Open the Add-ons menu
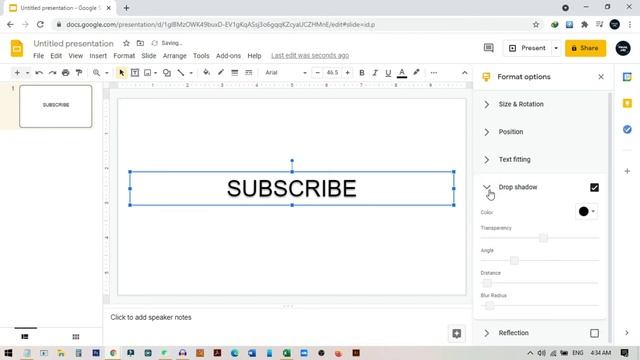Image resolution: width=640 pixels, height=360 pixels. tap(228, 56)
